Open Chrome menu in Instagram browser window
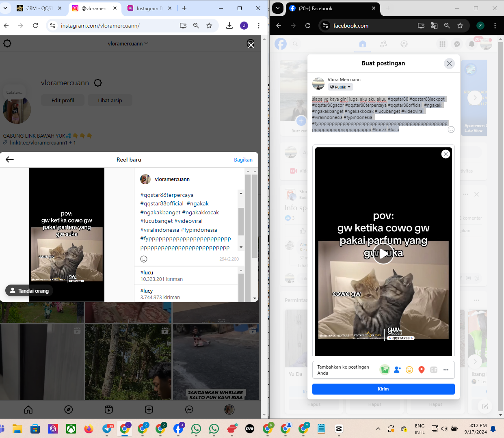This screenshot has width=504, height=438. [x=259, y=26]
